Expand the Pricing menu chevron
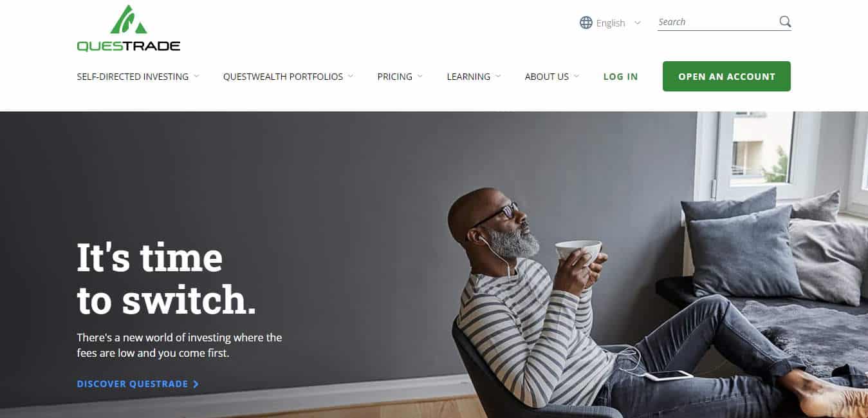Viewport: 868px width, 418px height. (420, 76)
